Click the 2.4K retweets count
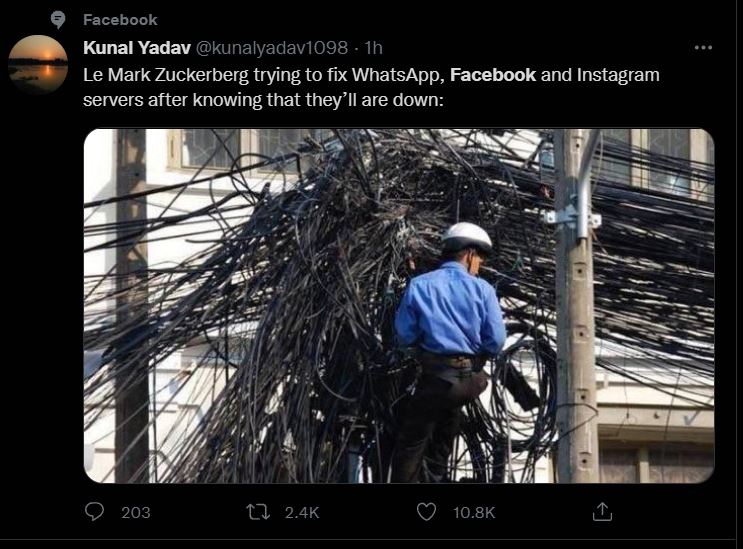Image resolution: width=743 pixels, height=549 pixels. 301,512
